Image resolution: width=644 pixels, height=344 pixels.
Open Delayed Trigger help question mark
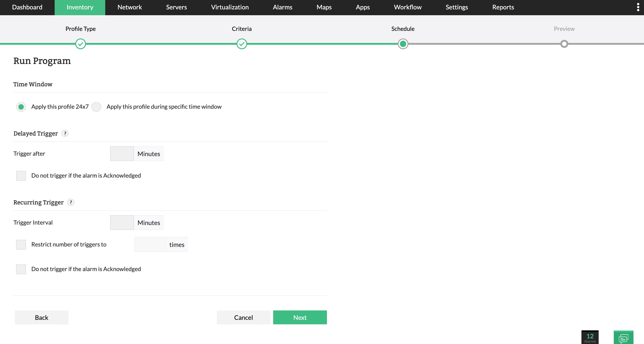pyautogui.click(x=65, y=133)
